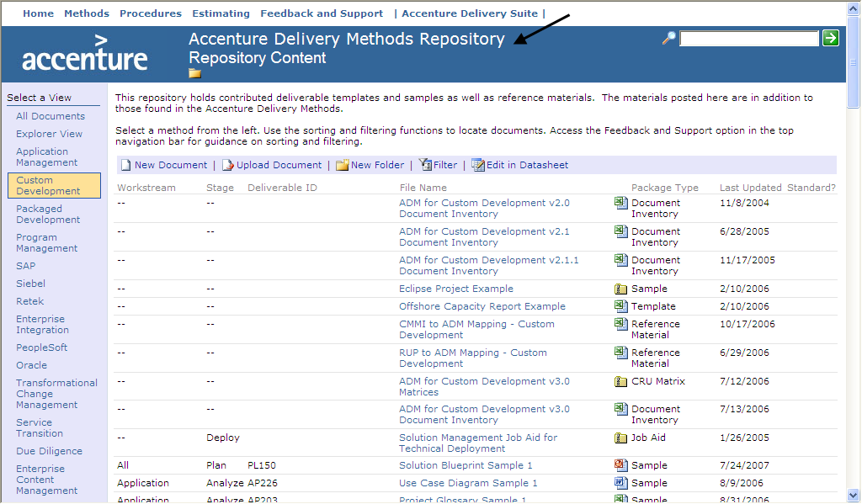Sort by the Last Updated column header
The image size is (862, 504).
pos(750,188)
